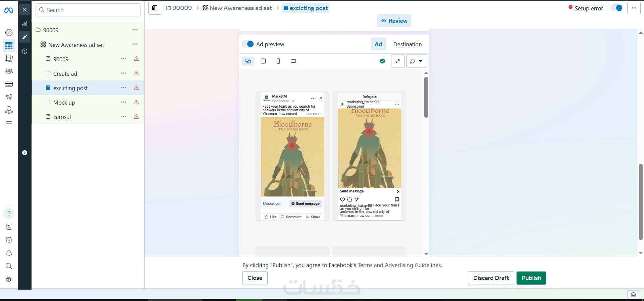Image resolution: width=644 pixels, height=301 pixels.
Task: Select excicting post breadcrumb item
Action: click(306, 8)
